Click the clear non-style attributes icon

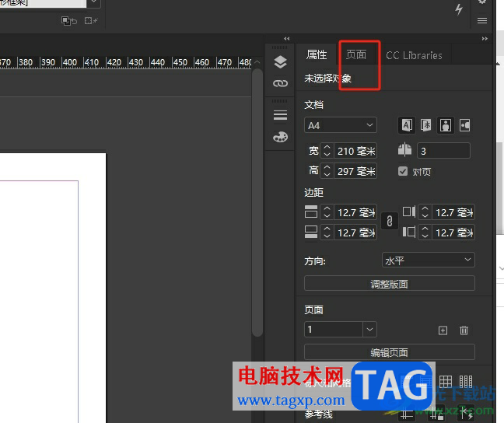(91, 21)
